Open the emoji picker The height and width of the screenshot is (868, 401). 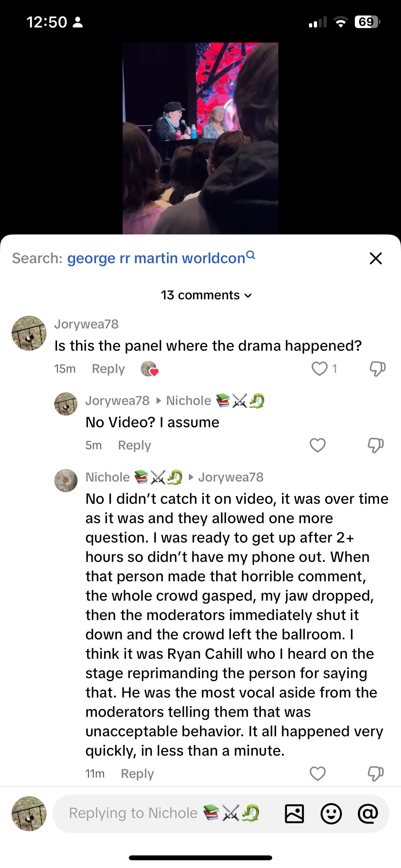331,813
